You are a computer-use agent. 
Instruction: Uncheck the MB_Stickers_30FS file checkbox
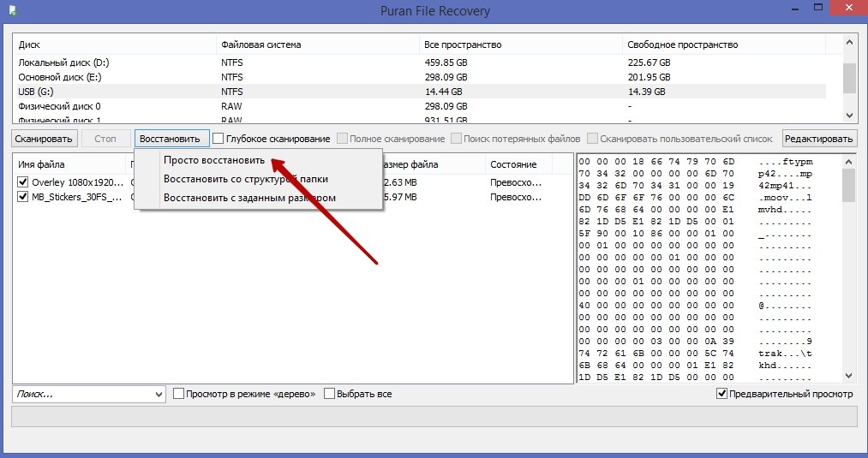[x=22, y=197]
